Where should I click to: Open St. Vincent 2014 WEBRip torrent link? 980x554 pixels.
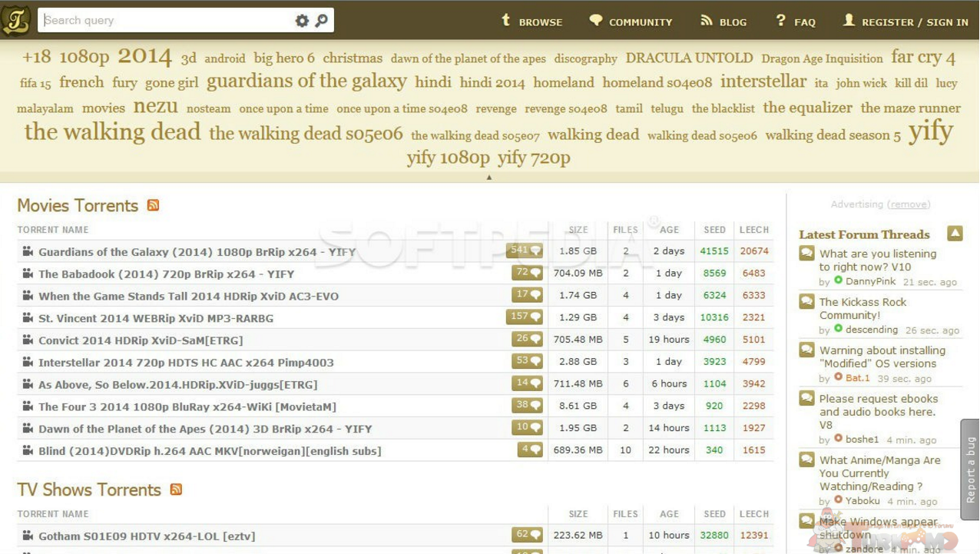click(156, 318)
